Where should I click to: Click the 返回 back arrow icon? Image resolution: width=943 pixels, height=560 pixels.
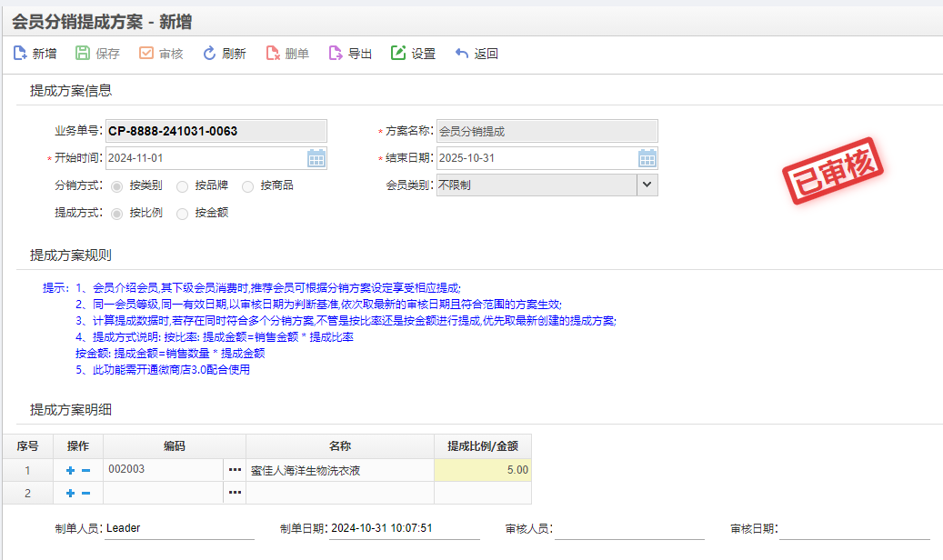(461, 54)
